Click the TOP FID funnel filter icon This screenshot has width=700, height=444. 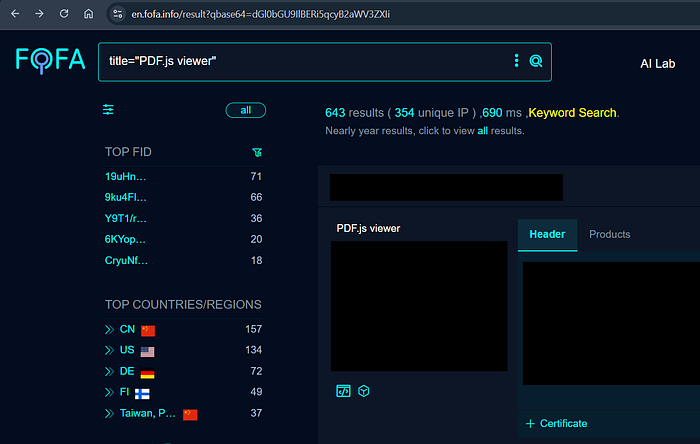click(257, 153)
